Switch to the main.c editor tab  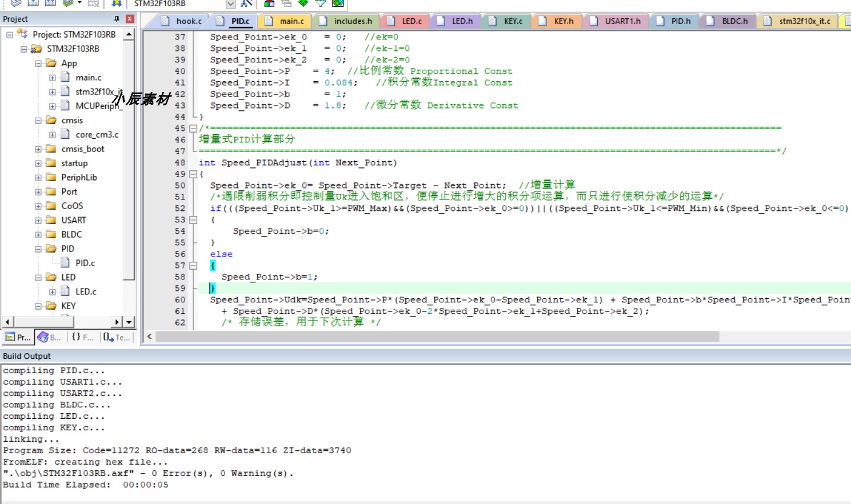(x=285, y=21)
